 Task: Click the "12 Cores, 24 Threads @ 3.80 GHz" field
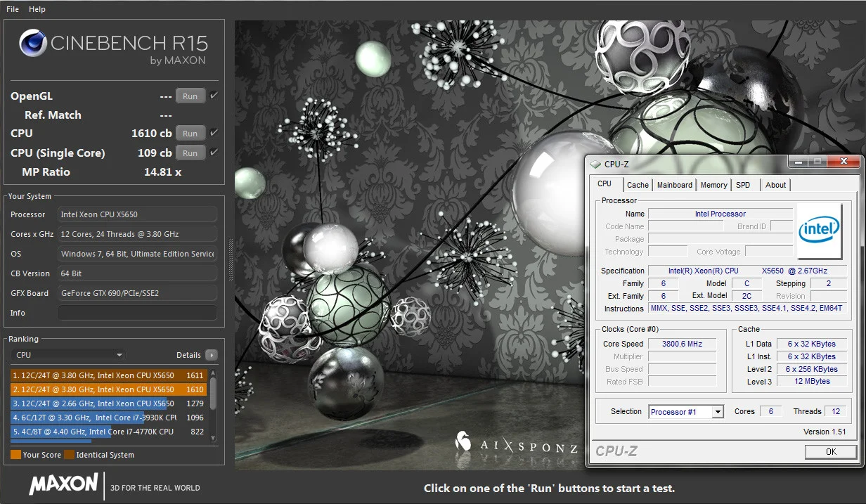[x=137, y=234]
